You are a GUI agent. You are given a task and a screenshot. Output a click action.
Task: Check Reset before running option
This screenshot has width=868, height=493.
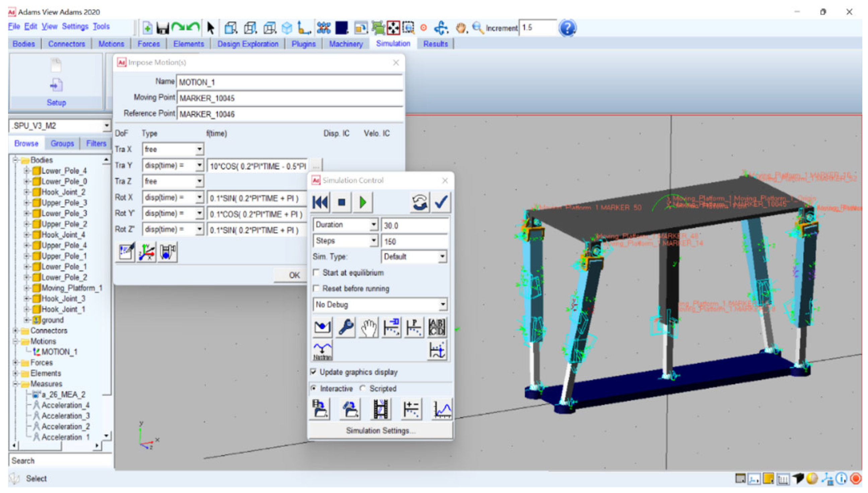click(x=316, y=288)
